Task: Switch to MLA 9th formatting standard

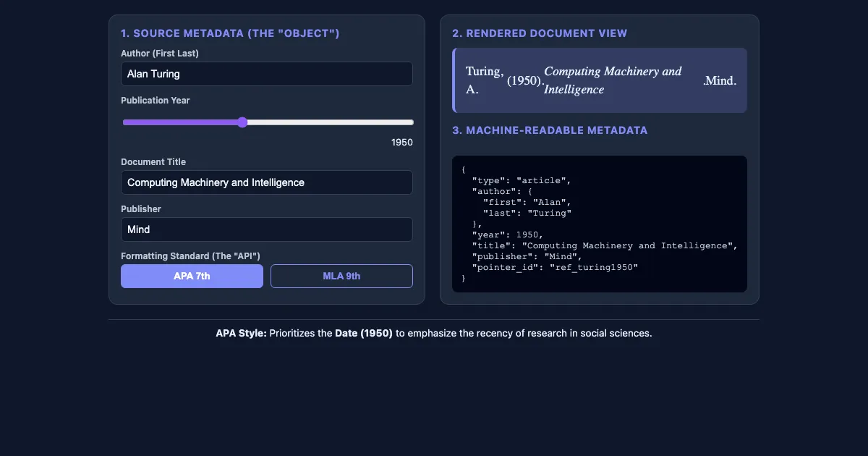Action: pyautogui.click(x=341, y=276)
